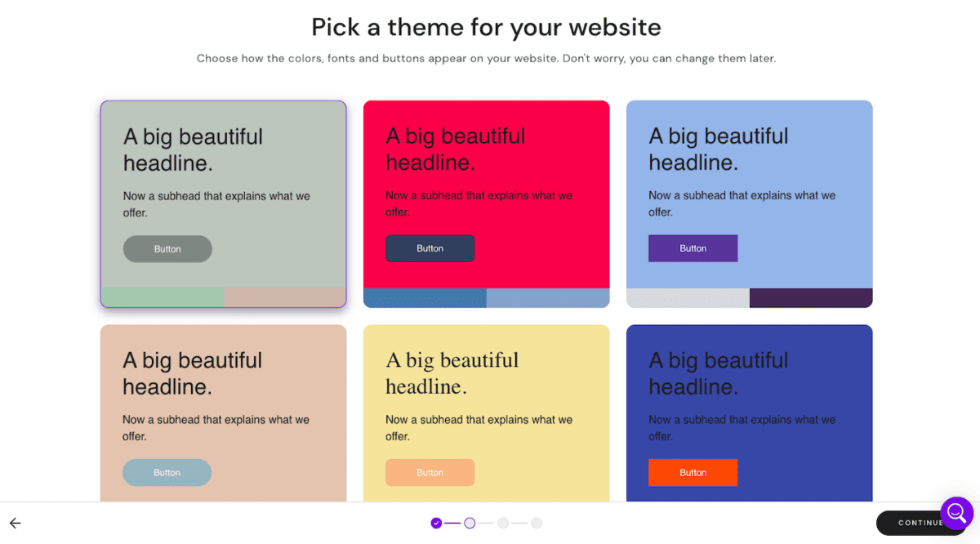Click the headline text on yellow theme
Screen dimensions: 980x544
(452, 373)
